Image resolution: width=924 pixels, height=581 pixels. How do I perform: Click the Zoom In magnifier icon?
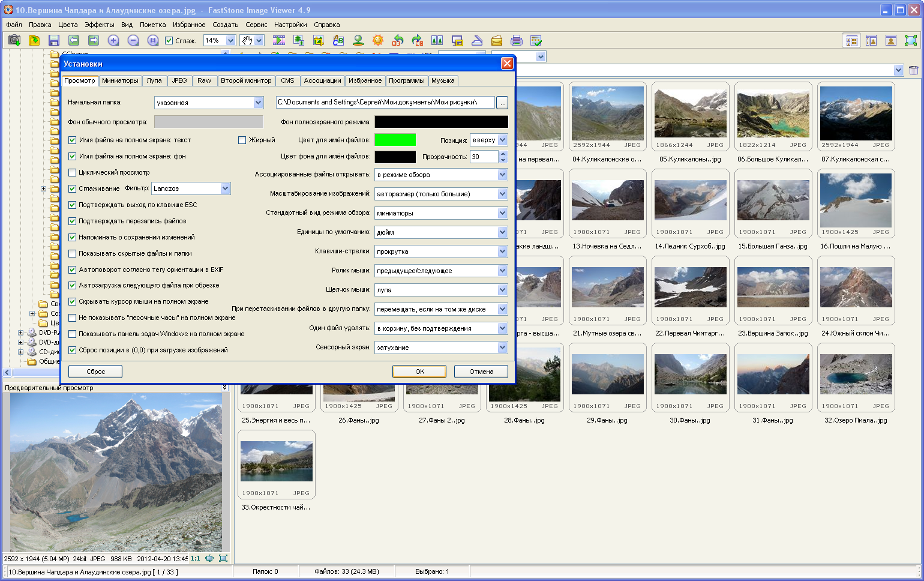coord(113,40)
